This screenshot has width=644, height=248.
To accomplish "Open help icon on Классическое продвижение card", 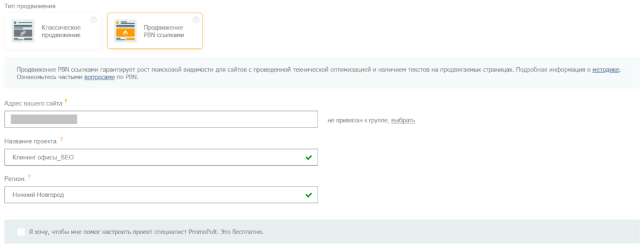I will click(x=93, y=19).
